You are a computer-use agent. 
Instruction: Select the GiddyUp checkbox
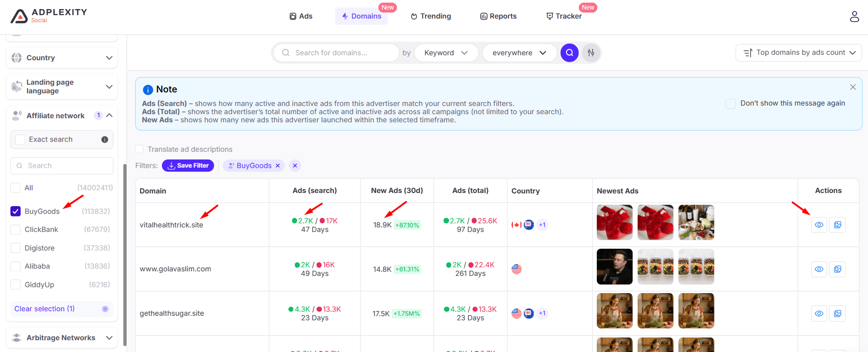(x=15, y=284)
